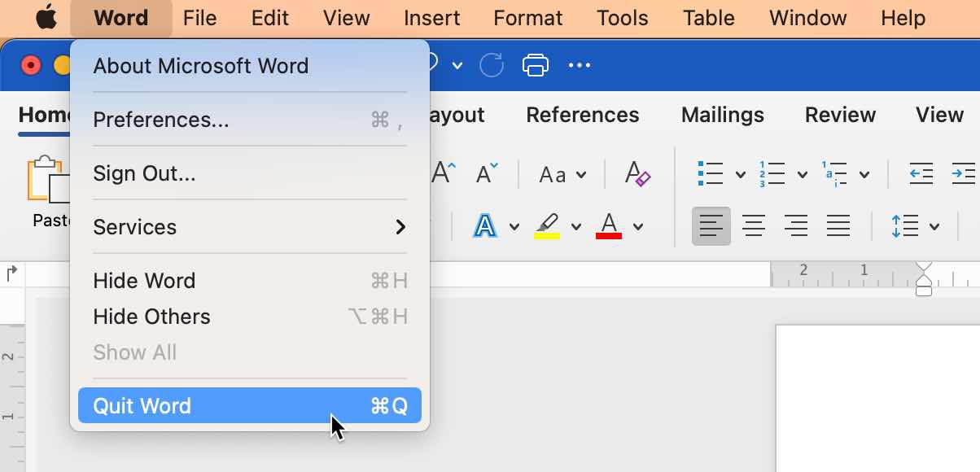This screenshot has width=980, height=472.
Task: Click the Decrease Indent icon
Action: (x=921, y=173)
